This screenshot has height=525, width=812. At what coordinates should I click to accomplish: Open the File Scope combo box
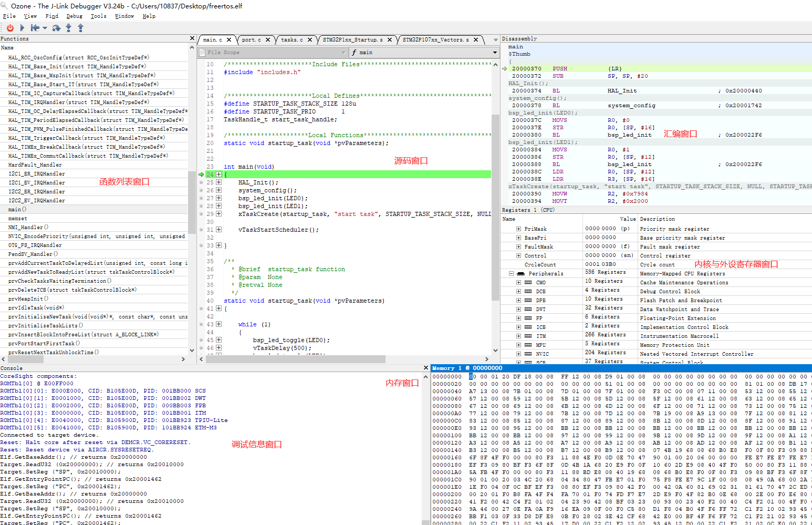tap(273, 53)
